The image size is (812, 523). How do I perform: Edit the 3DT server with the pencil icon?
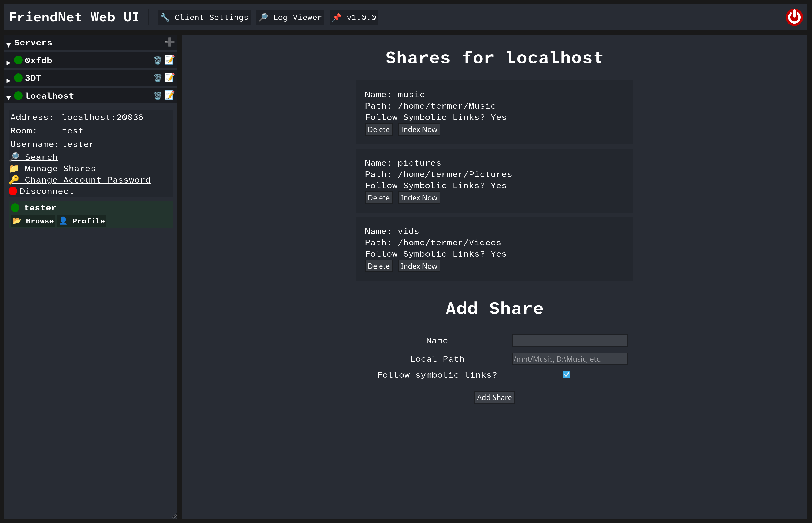coord(170,78)
